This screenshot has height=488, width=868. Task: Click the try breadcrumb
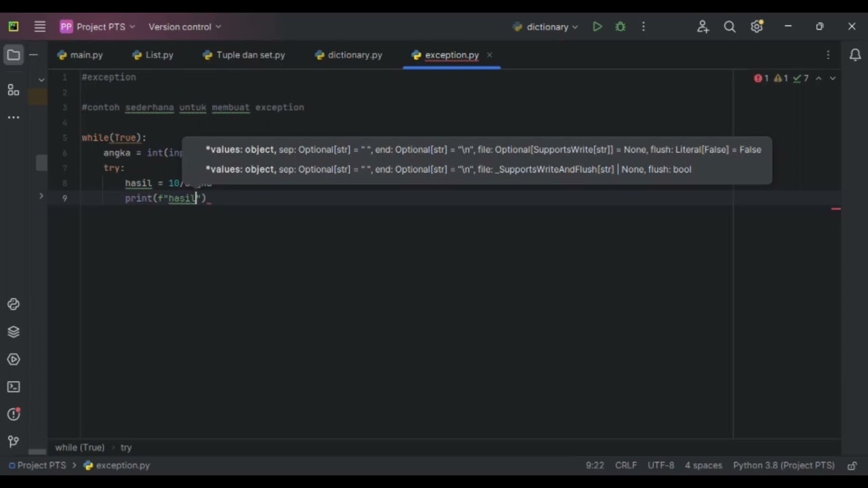click(126, 447)
